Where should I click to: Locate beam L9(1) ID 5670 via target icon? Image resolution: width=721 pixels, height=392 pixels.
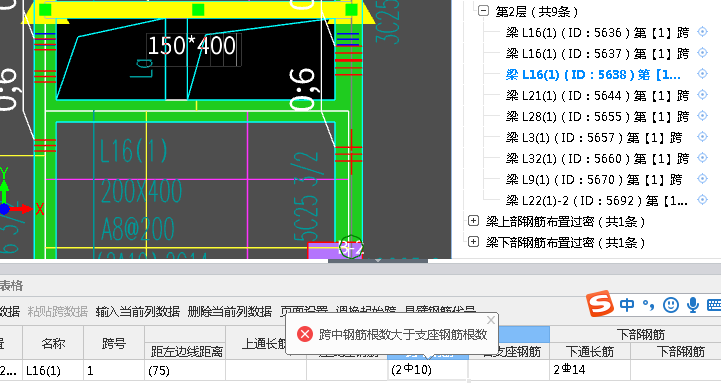702,179
